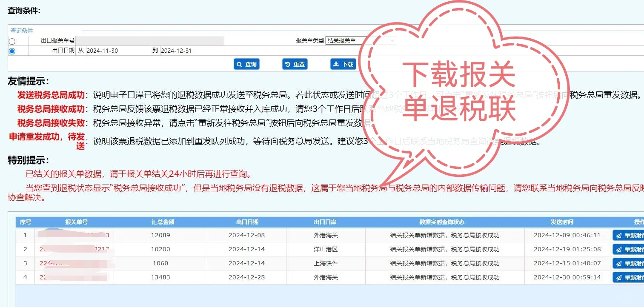Click the 出口报关单号 input field
This screenshot has width=644, height=307.
point(149,40)
